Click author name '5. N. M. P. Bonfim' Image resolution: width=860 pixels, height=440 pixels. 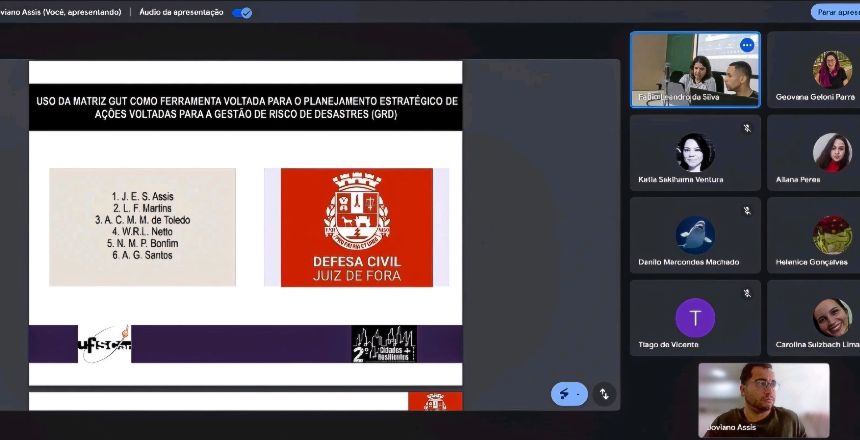(x=143, y=244)
